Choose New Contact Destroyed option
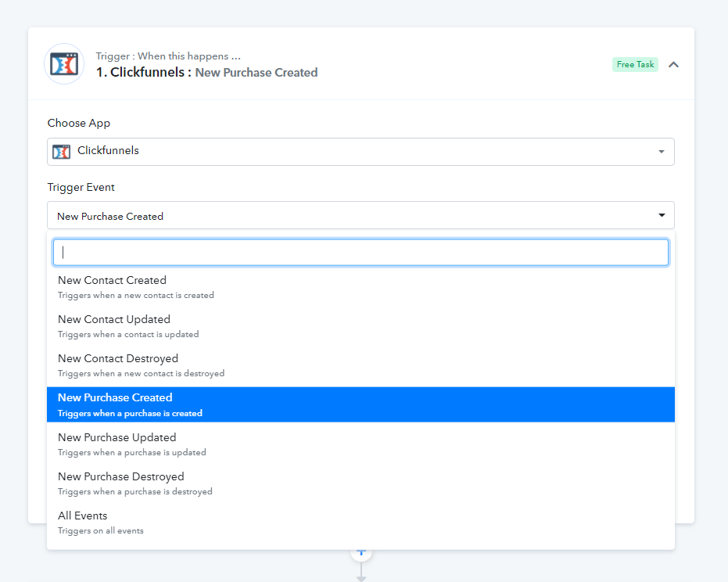 tap(360, 365)
